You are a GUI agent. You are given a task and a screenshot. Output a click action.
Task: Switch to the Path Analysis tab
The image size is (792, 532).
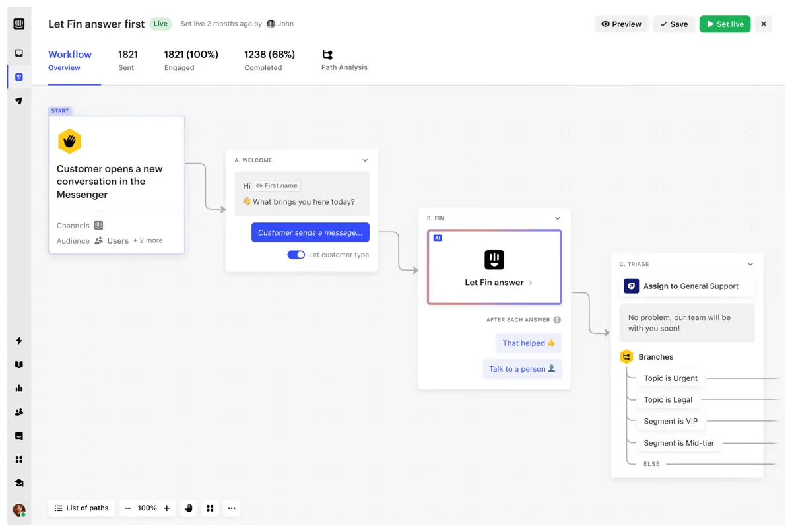tap(344, 60)
